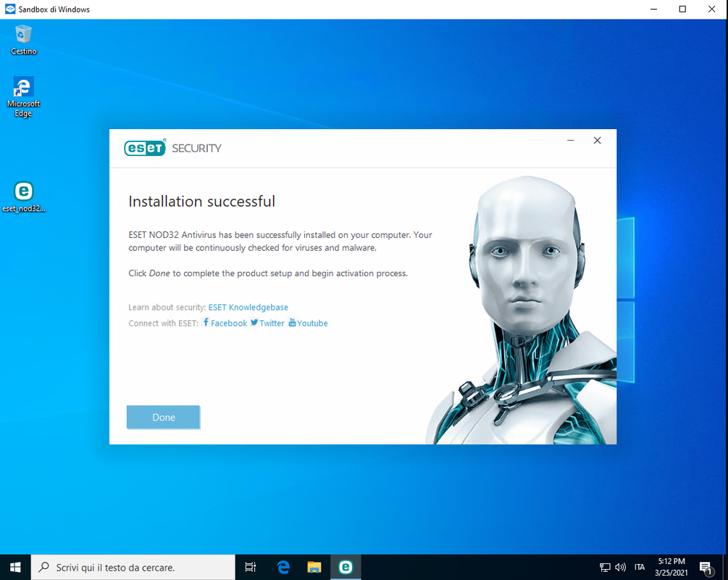Select the Microsoft Edge desktop shortcut
Screen dimensions: 728x580
(23, 96)
